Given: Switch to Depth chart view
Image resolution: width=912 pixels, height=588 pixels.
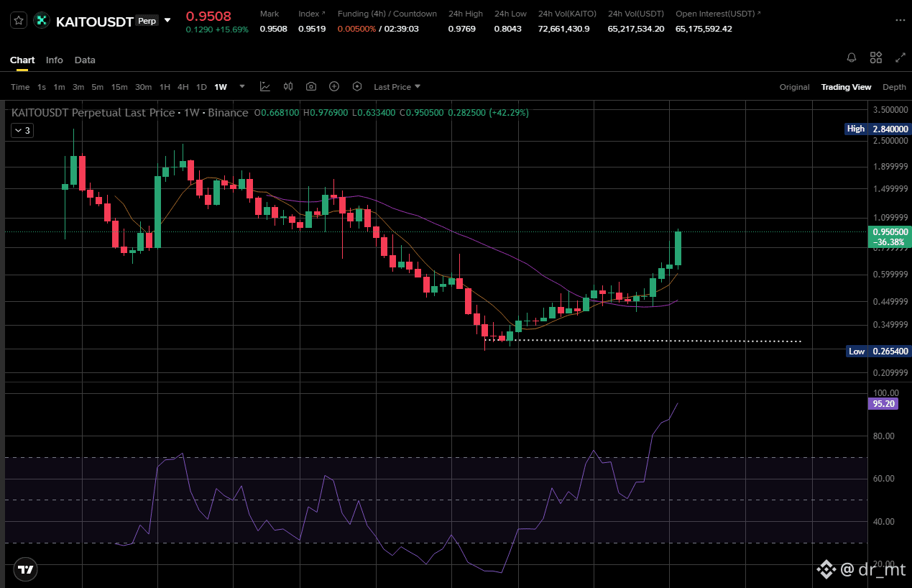Looking at the screenshot, I should [x=894, y=87].
